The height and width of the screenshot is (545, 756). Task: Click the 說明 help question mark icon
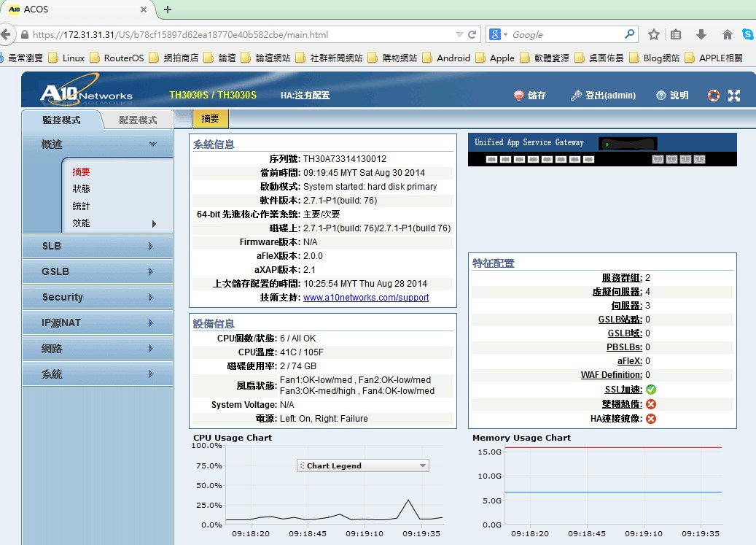coord(661,96)
